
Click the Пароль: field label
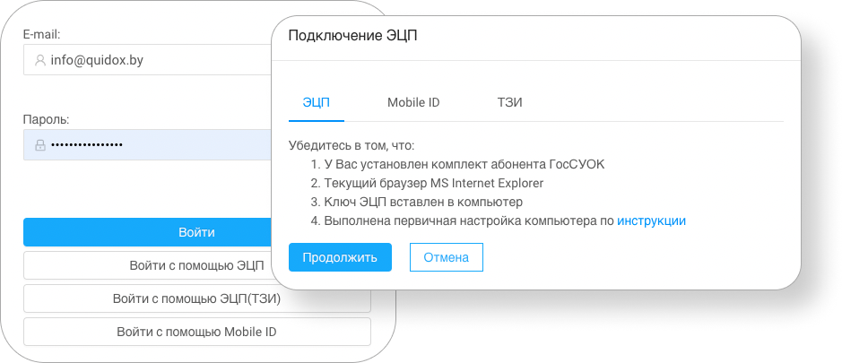[x=46, y=119]
